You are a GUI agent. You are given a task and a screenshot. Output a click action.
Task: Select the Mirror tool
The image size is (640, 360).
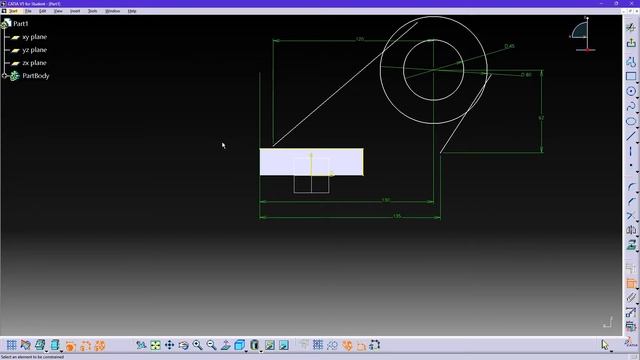631,230
